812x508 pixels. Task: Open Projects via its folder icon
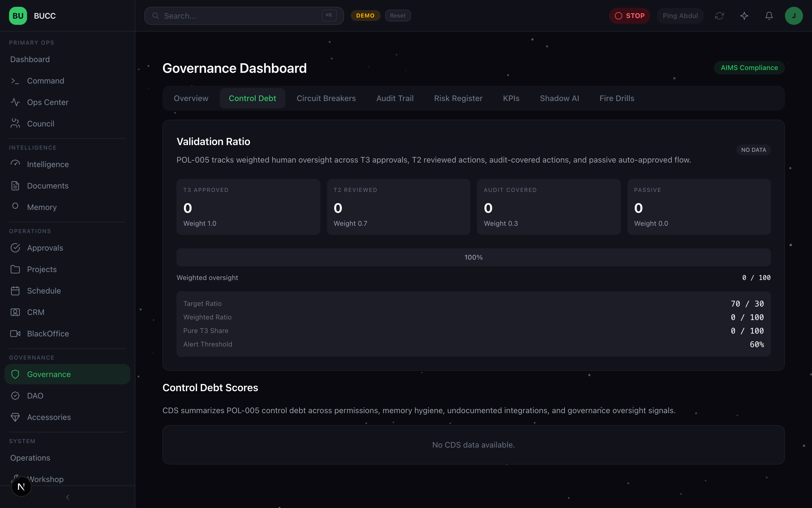[15, 270]
